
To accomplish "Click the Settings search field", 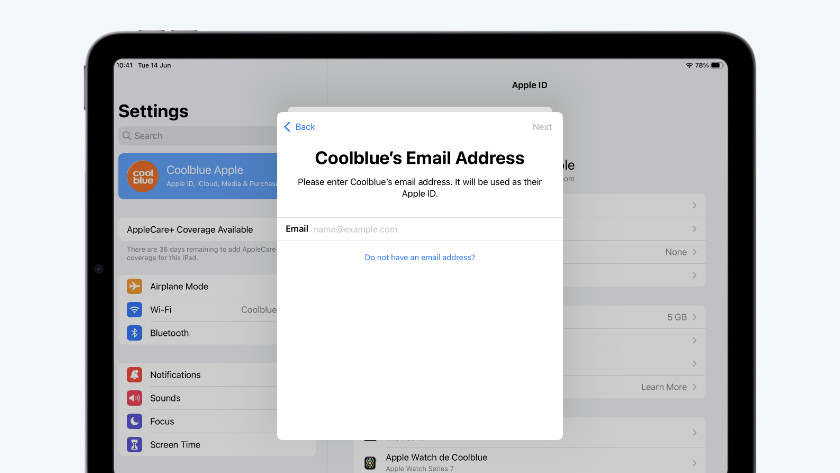I will tap(198, 136).
